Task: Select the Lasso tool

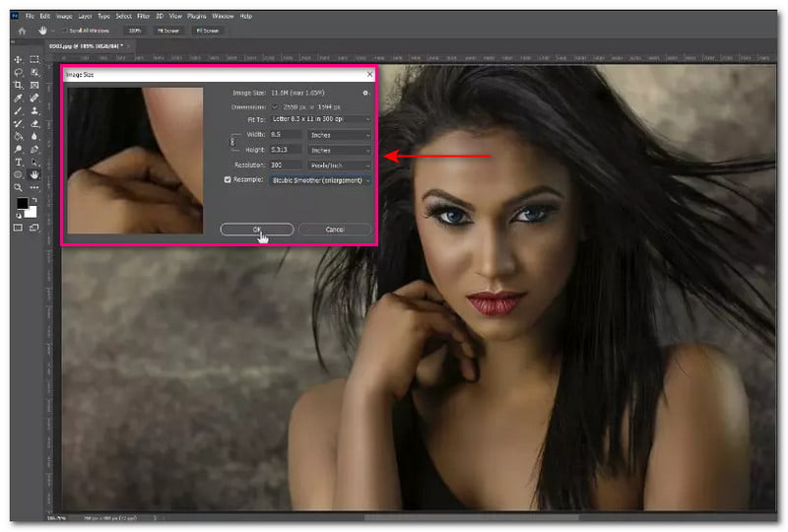Action: pyautogui.click(x=18, y=73)
